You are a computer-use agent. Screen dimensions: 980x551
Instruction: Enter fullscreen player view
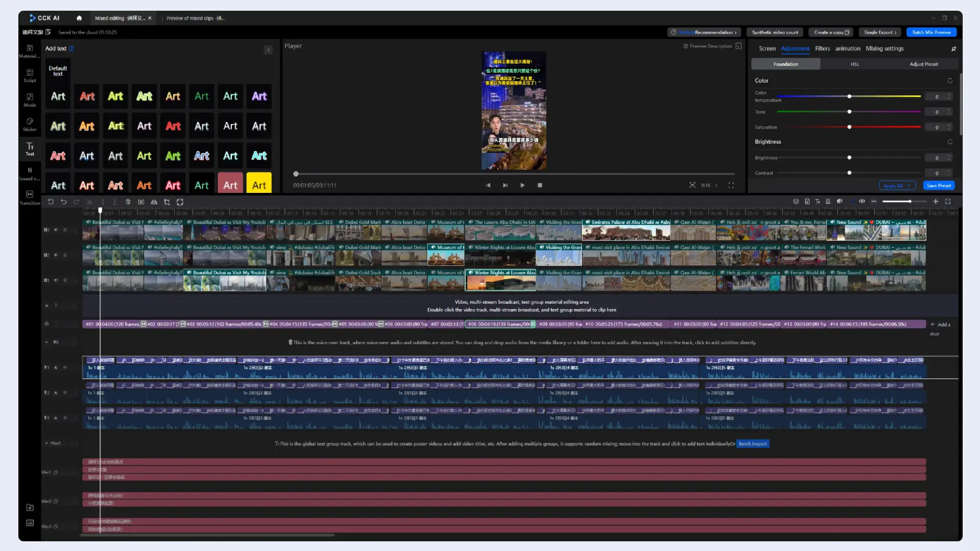tap(731, 185)
